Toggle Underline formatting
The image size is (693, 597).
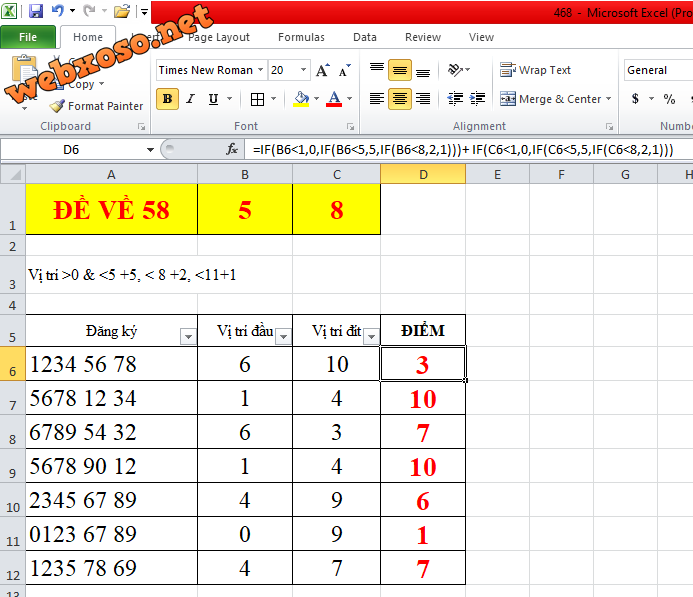click(214, 99)
